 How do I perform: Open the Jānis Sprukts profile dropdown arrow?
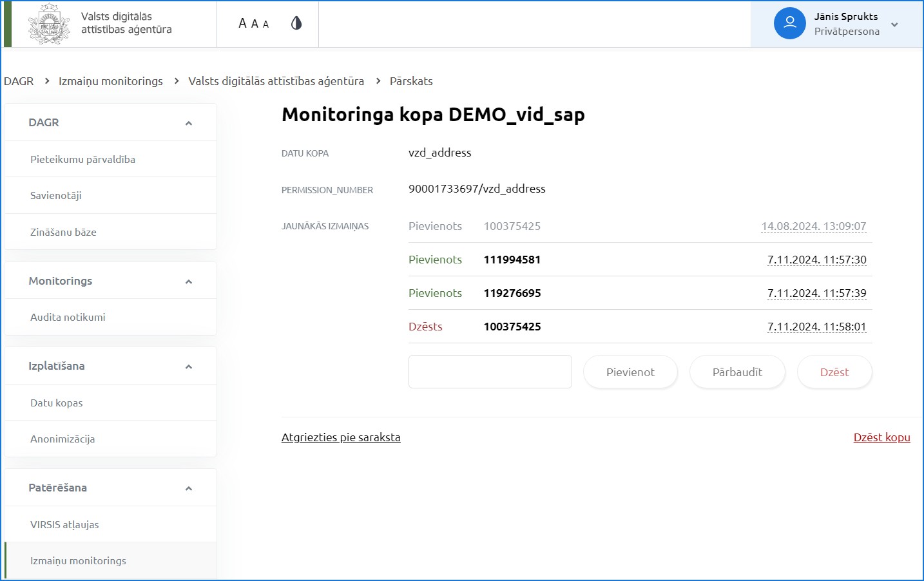[x=894, y=25]
